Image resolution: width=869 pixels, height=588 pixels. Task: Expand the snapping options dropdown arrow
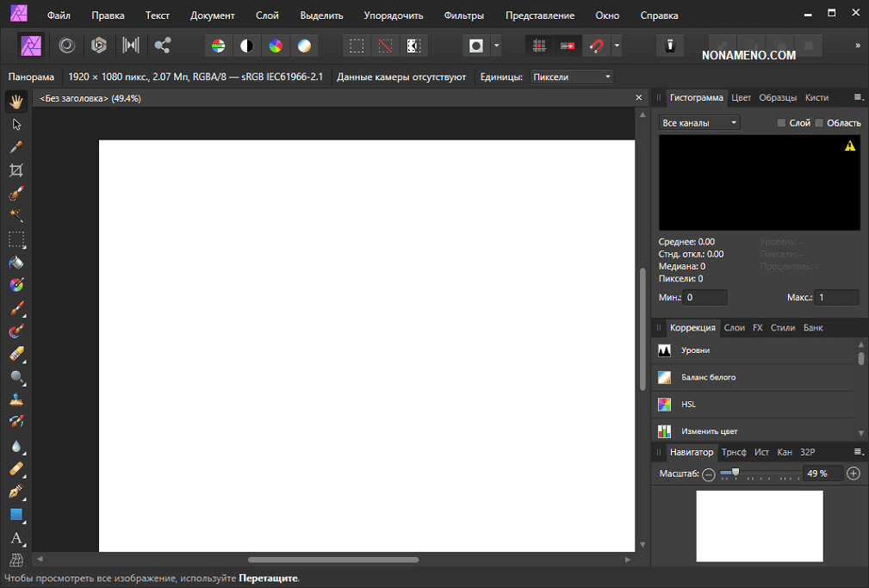(x=617, y=46)
